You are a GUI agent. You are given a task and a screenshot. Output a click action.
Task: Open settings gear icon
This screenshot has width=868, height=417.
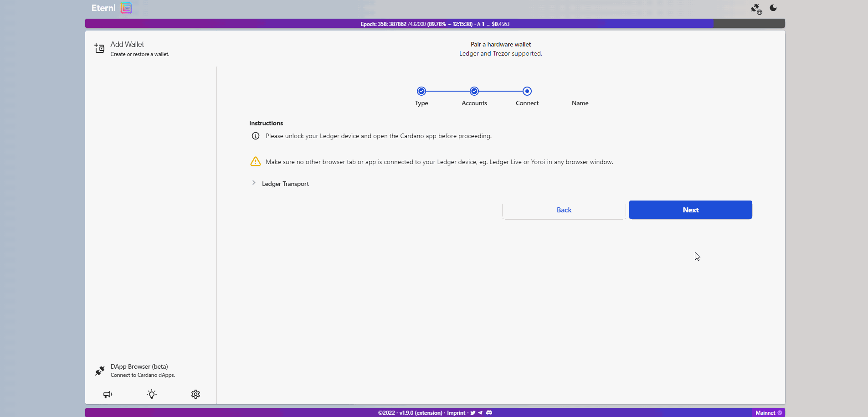tap(195, 394)
